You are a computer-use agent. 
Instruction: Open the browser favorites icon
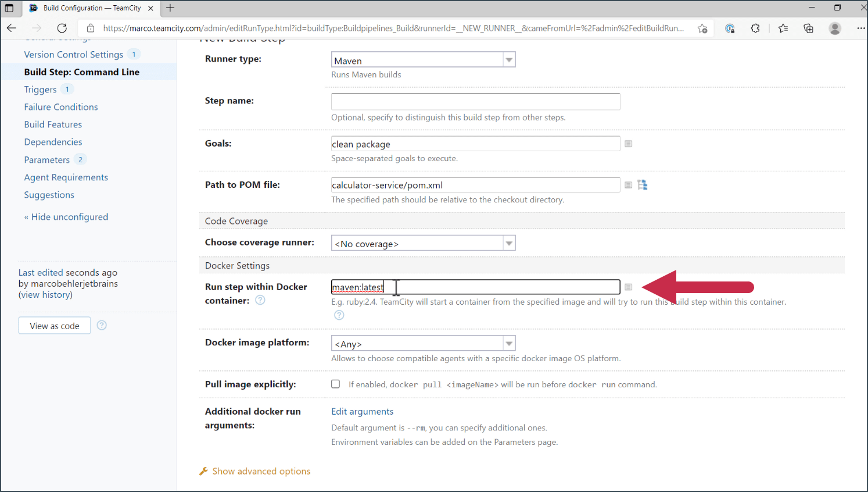point(783,28)
